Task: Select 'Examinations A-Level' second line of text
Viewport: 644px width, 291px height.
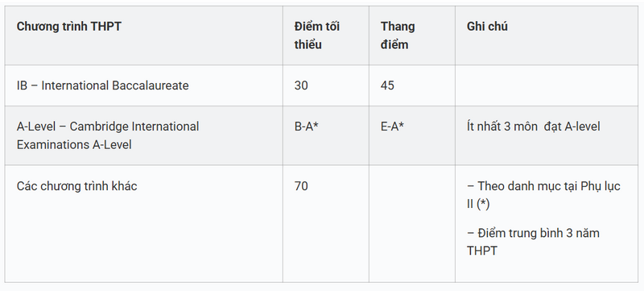Action: pyautogui.click(x=74, y=144)
